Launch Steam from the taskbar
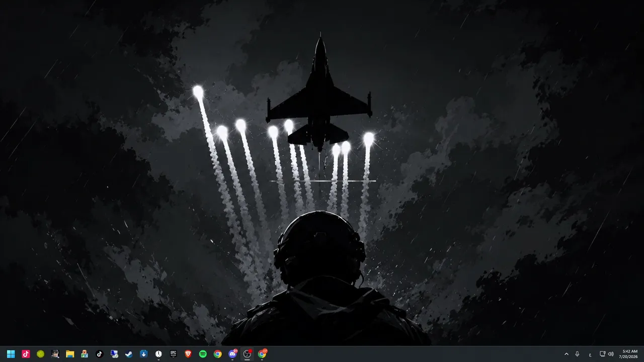 [x=129, y=354]
